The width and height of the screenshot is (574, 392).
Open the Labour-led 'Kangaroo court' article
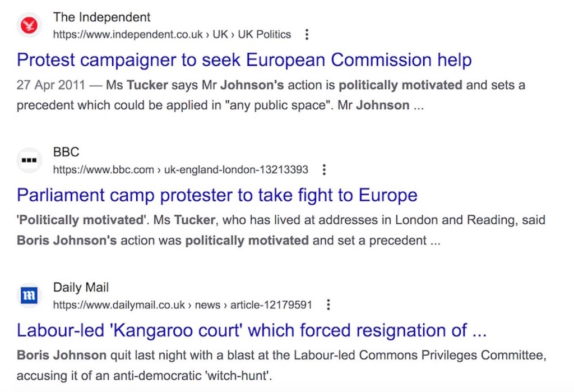[251, 330]
